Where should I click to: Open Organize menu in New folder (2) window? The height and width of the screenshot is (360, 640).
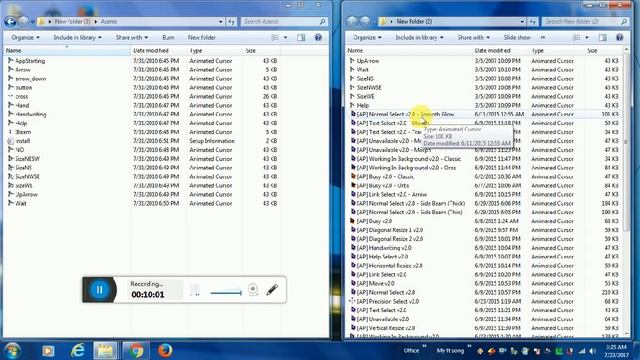(367, 38)
